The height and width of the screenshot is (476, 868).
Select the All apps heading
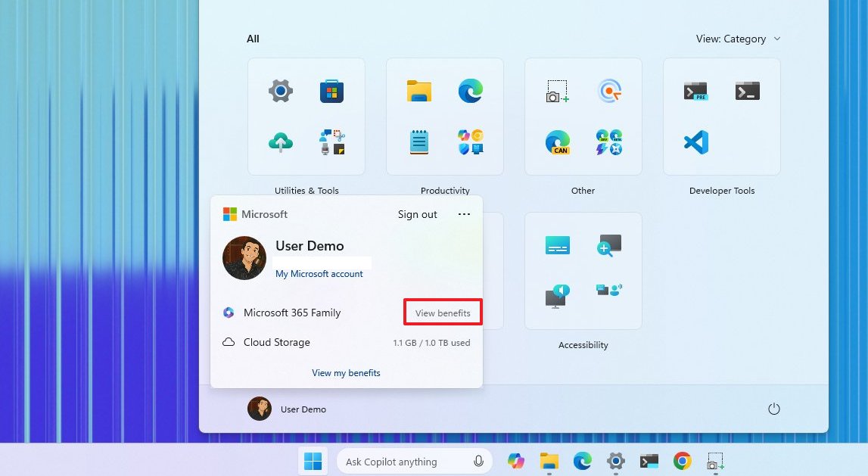253,39
